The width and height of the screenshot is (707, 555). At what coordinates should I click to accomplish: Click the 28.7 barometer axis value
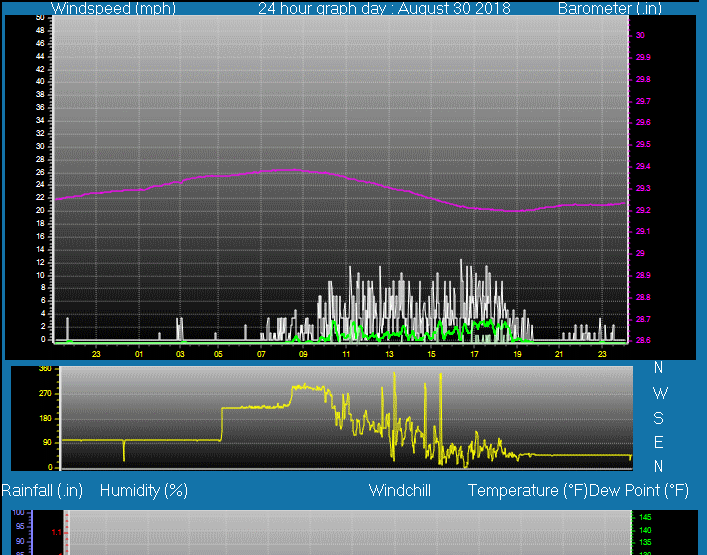[643, 319]
